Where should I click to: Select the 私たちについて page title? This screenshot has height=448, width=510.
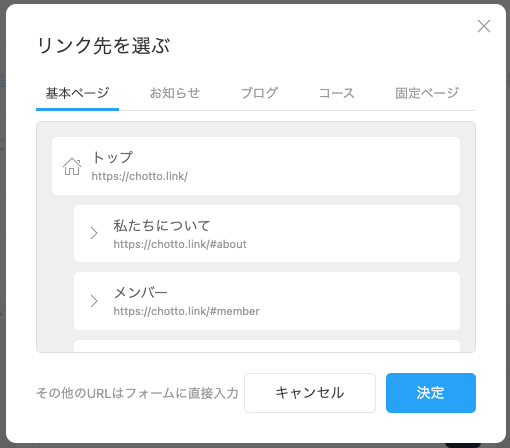(x=162, y=225)
